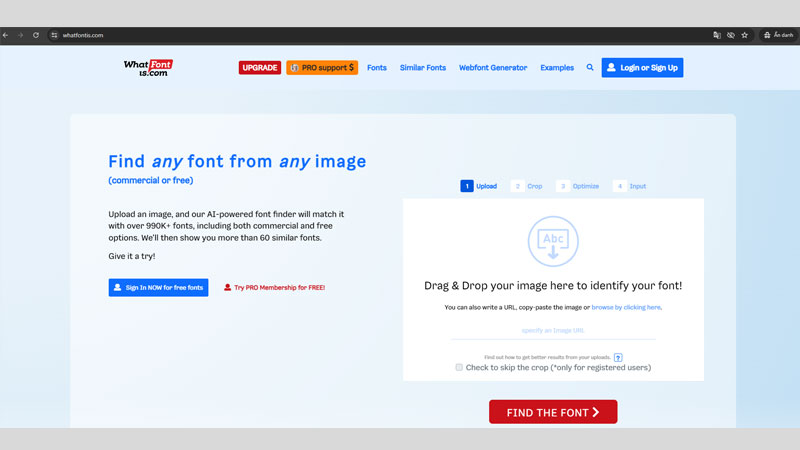Go back with the browser back arrow
The image size is (800, 450).
pos(6,35)
